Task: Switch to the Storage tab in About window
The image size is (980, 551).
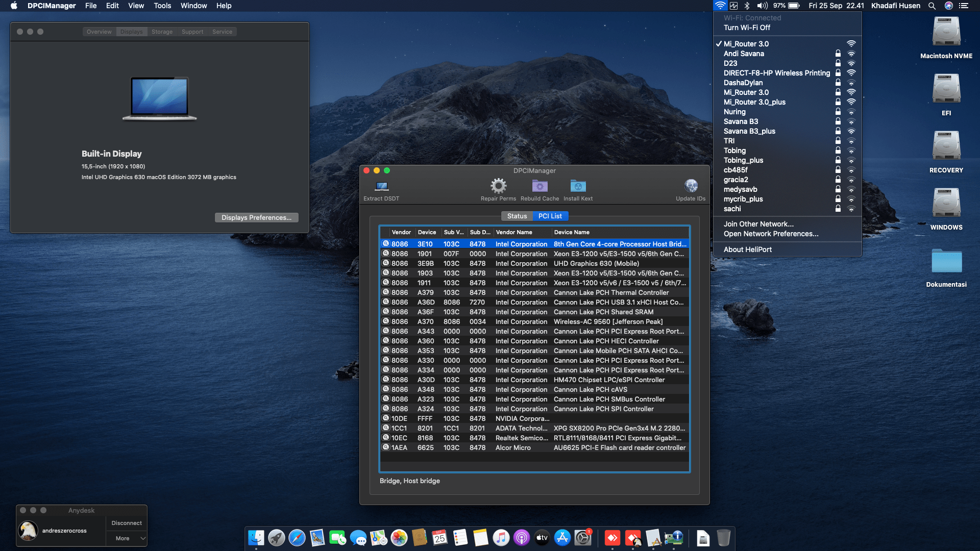Action: point(162,32)
